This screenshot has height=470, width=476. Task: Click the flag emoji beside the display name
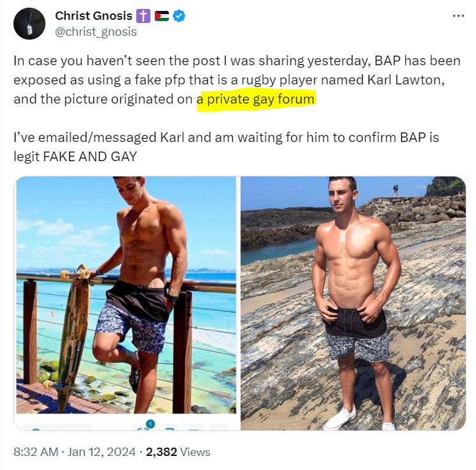[x=161, y=16]
